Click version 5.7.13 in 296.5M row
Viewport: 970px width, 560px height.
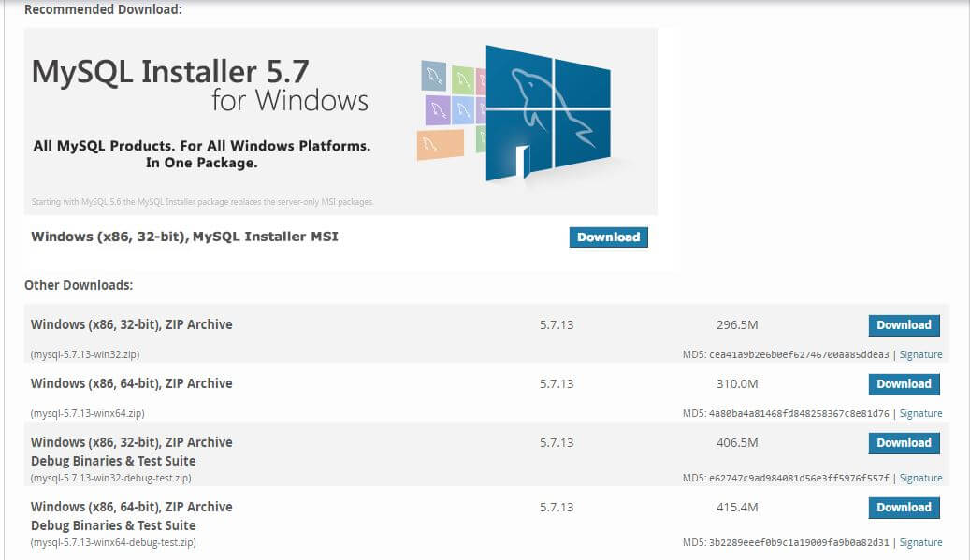click(557, 324)
